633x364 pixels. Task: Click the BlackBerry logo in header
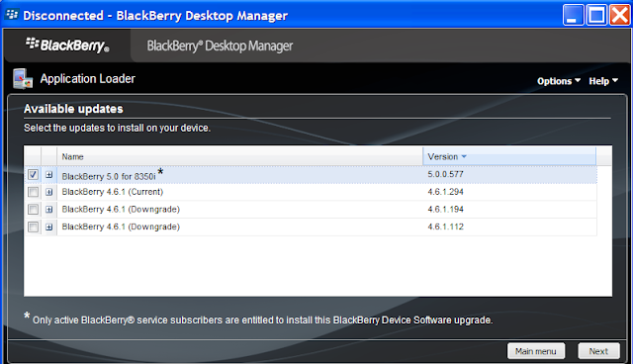click(67, 45)
